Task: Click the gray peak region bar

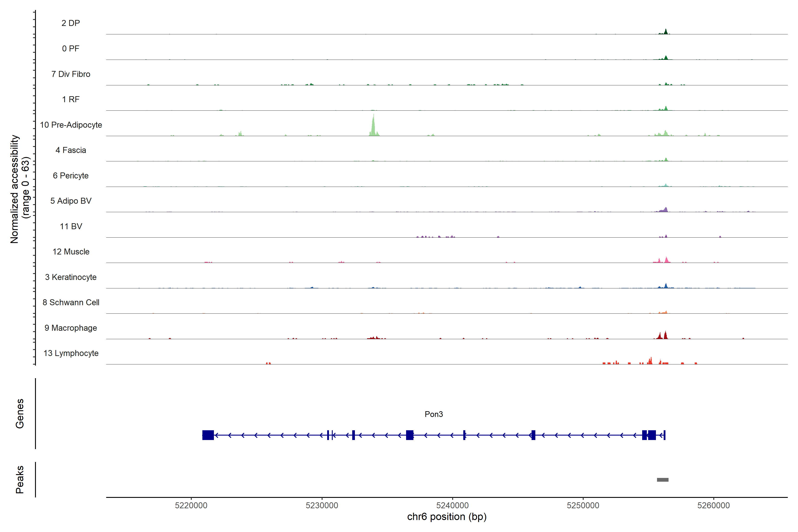Action: tap(662, 479)
